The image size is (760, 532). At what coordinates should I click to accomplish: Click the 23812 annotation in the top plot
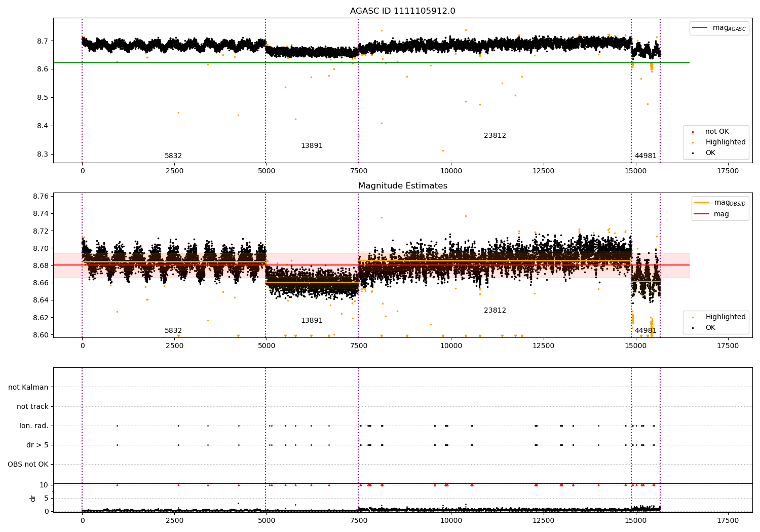click(495, 136)
